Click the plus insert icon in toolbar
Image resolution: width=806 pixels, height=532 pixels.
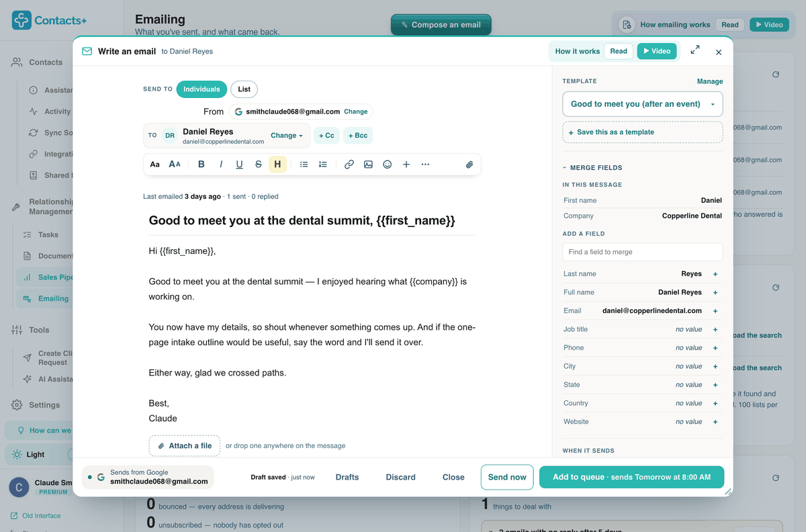[406, 165]
